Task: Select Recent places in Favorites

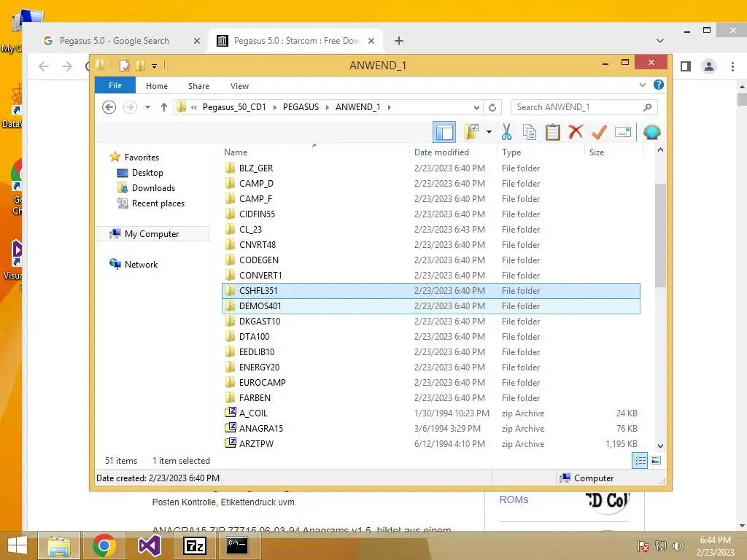Action: [158, 203]
